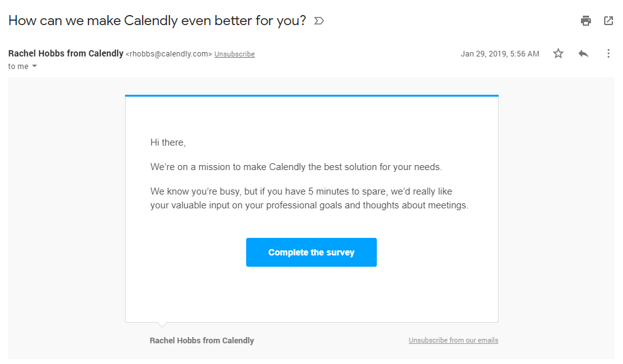Click the "Hi there," greeting text
Image resolution: width=623 pixels, height=364 pixels.
[x=168, y=142]
